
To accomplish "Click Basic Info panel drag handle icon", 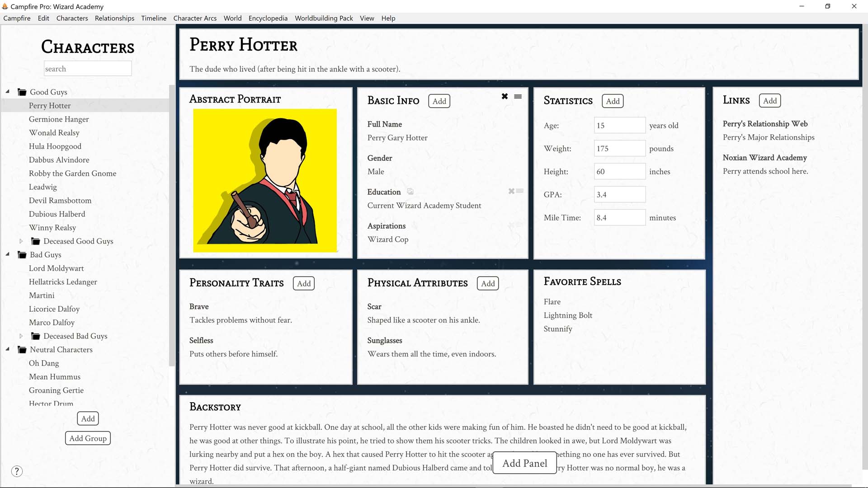I will click(518, 96).
